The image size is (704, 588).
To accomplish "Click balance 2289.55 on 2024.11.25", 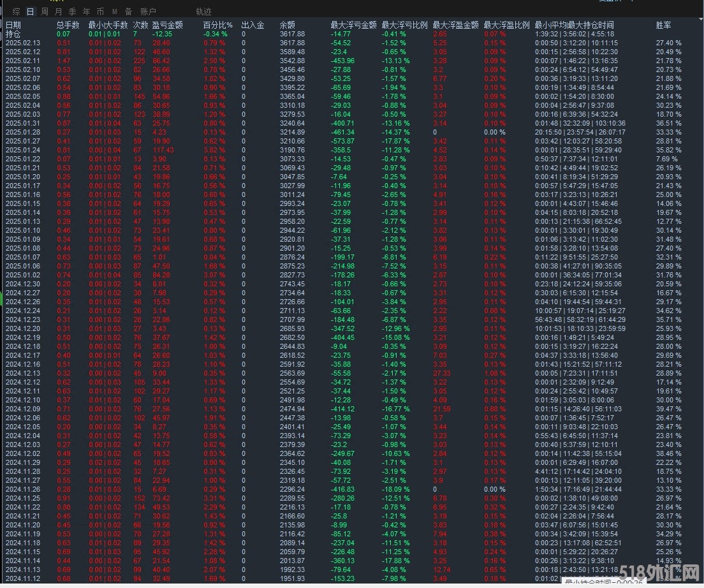I will coord(292,498).
